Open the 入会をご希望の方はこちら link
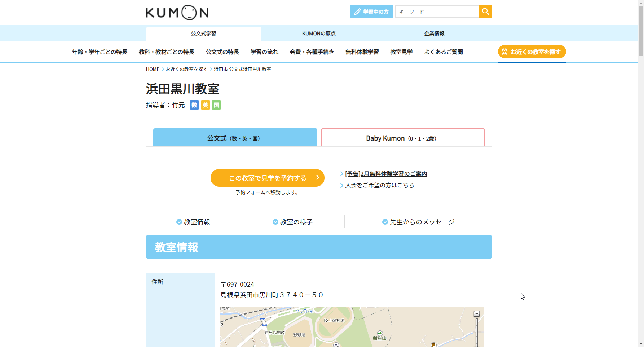This screenshot has height=347, width=644. [380, 185]
